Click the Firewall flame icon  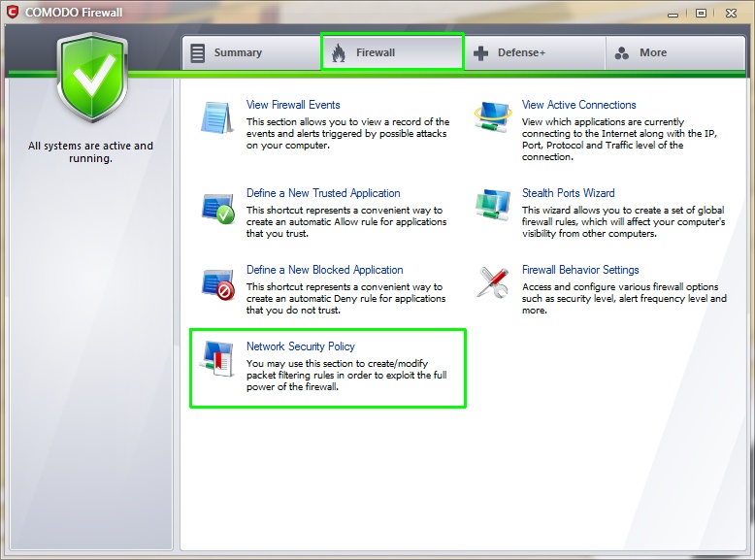click(x=339, y=53)
